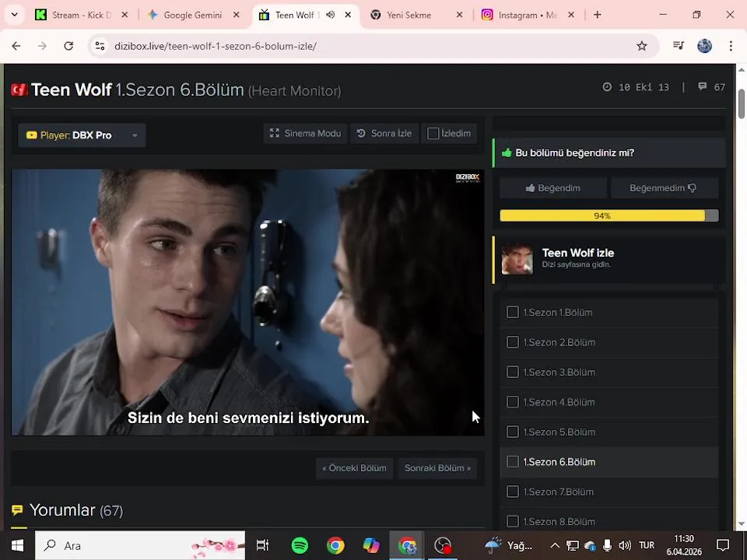Switch to the Instagram tab
Screen dimensions: 747x560
pyautogui.click(x=528, y=16)
